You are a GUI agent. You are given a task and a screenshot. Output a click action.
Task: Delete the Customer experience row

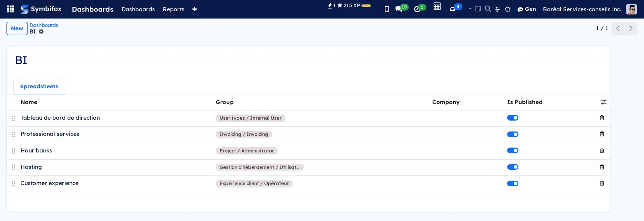pyautogui.click(x=602, y=183)
